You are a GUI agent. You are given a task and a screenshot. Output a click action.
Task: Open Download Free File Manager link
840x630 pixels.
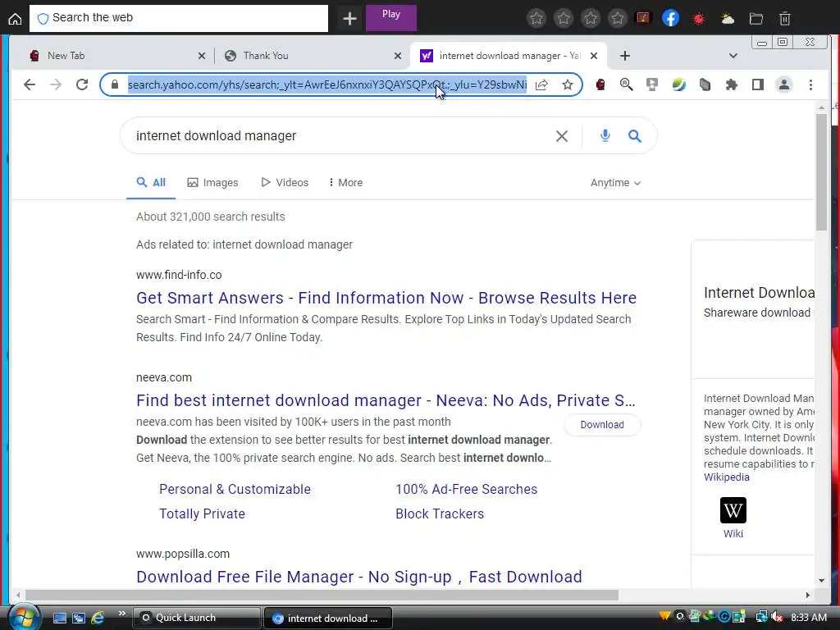click(359, 577)
